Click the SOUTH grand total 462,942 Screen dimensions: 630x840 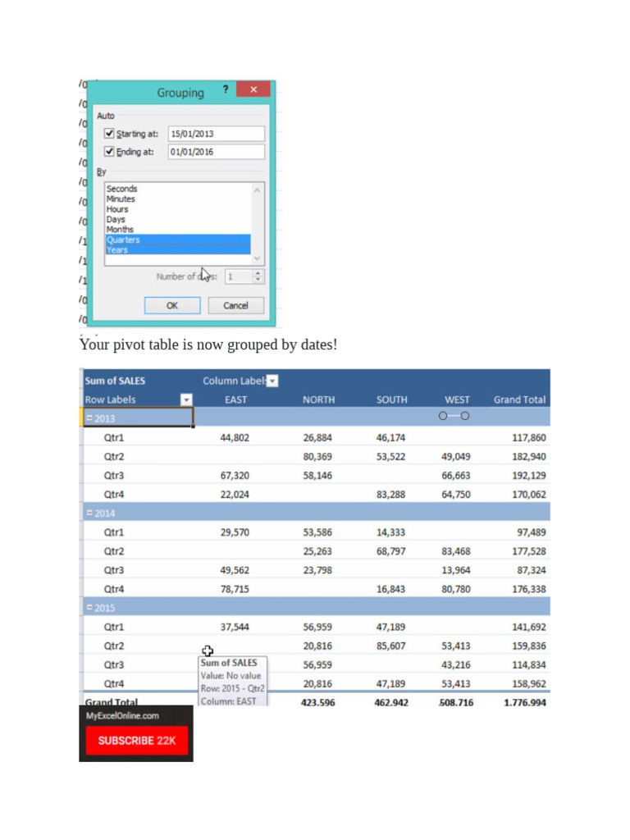click(x=391, y=702)
